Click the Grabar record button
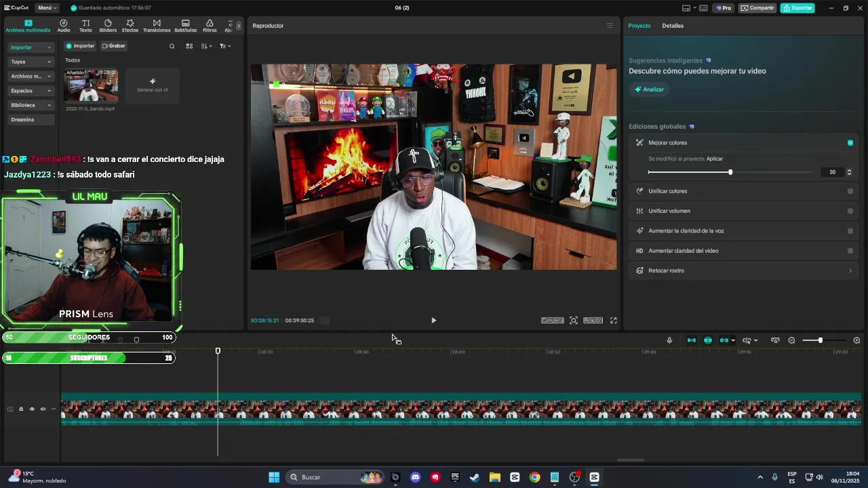This screenshot has height=488, width=868. coord(114,46)
